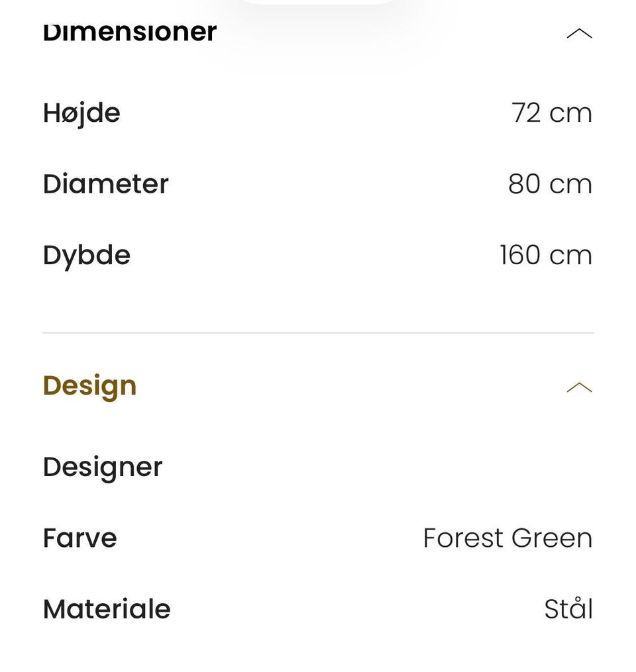Click the white popup edge at top
Screen dimensions: 636x672
click(x=318, y=2)
